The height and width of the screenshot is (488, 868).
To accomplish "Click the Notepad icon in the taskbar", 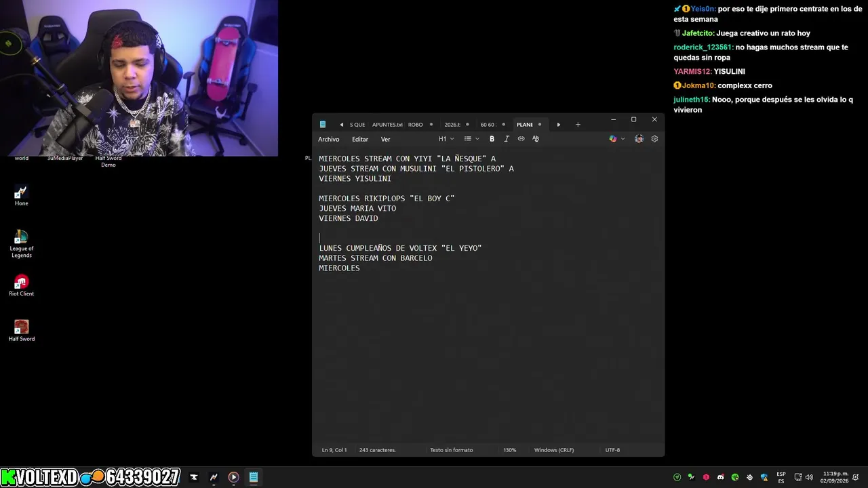I will click(x=253, y=477).
